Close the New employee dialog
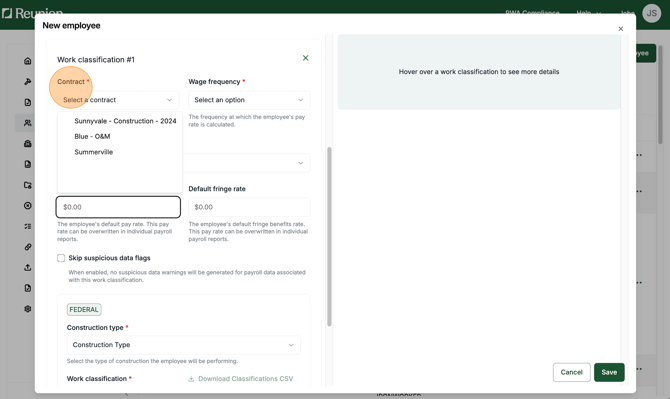Image resolution: width=670 pixels, height=399 pixels. (620, 29)
